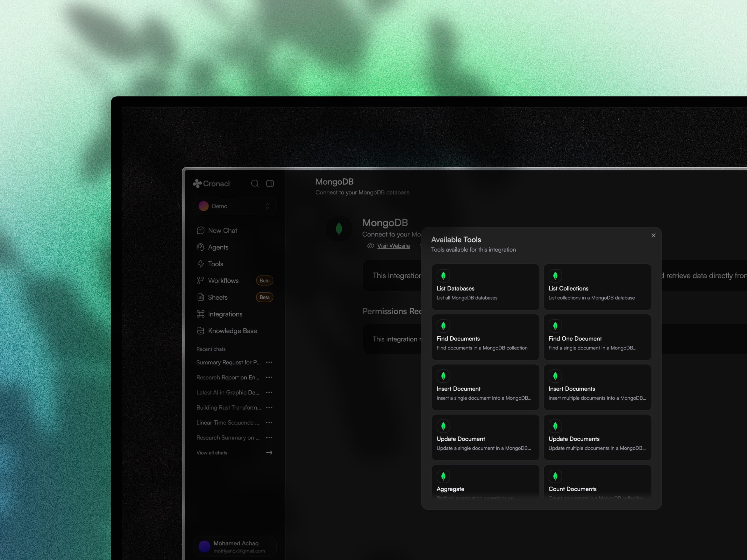This screenshot has width=747, height=560.
Task: Open Knowledge Base page
Action: pos(235,331)
